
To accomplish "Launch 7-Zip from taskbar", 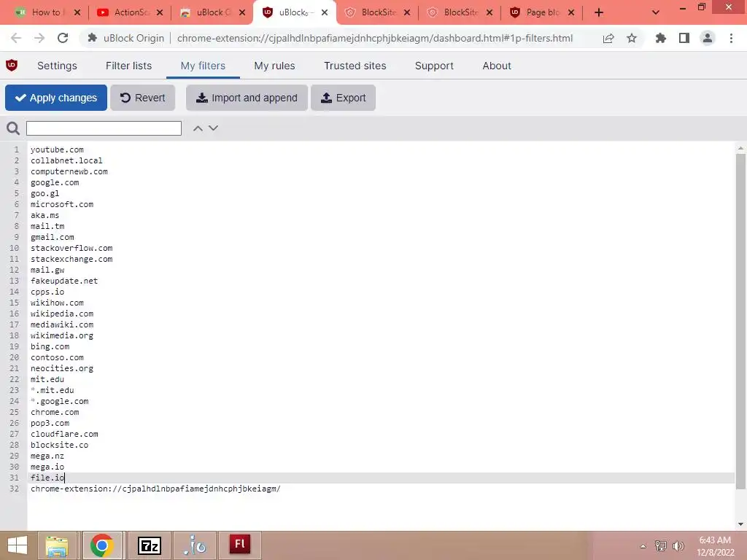I will point(149,545).
